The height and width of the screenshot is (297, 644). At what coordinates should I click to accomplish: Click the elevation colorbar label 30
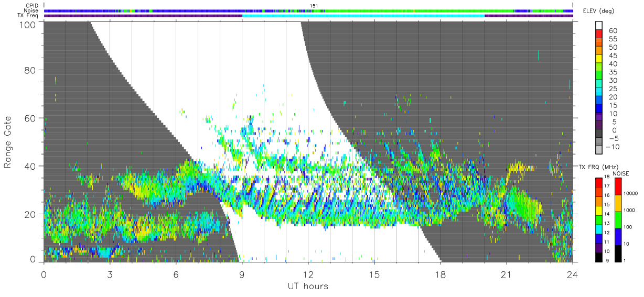point(612,80)
